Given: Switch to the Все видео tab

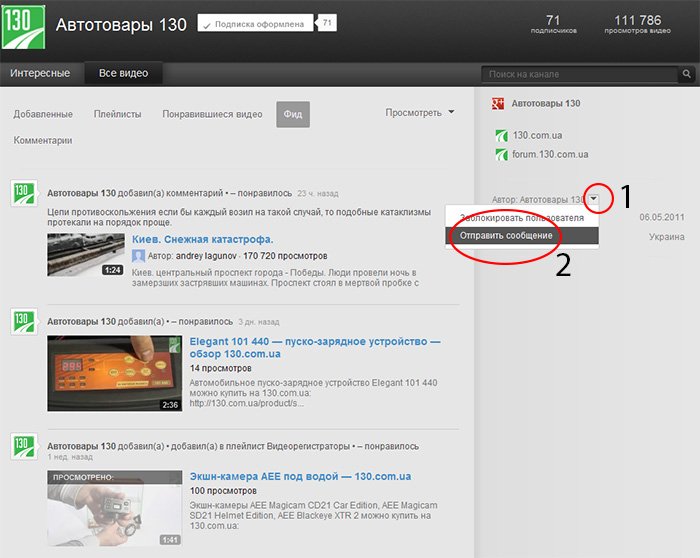Looking at the screenshot, I should pyautogui.click(x=123, y=73).
